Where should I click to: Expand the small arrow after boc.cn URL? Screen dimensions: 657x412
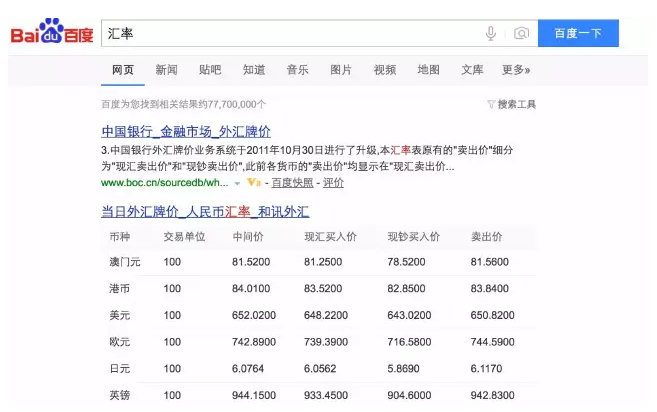click(237, 184)
